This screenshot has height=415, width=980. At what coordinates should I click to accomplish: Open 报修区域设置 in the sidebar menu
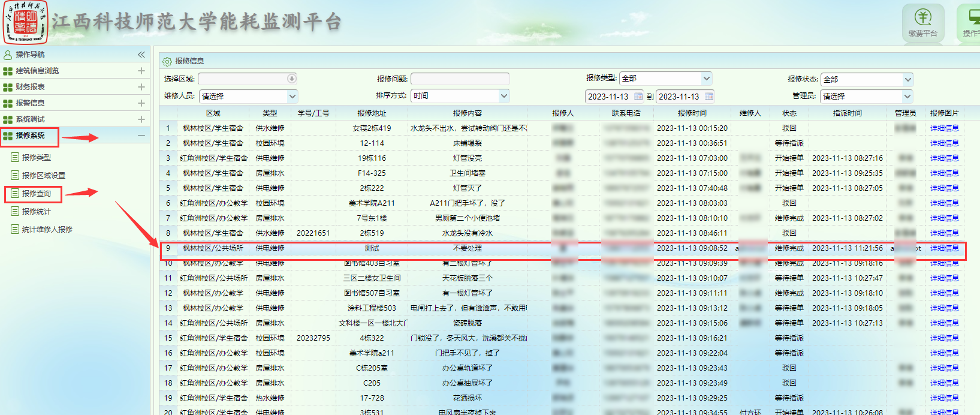point(43,176)
